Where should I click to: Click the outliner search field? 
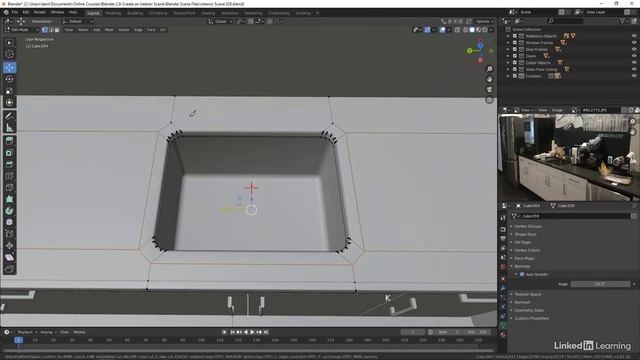point(565,21)
